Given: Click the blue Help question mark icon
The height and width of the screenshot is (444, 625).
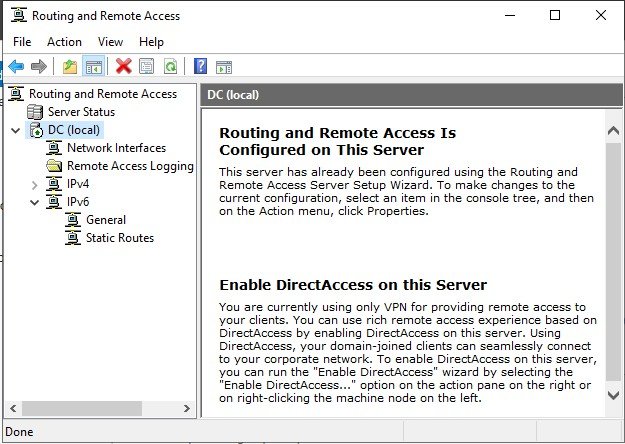Looking at the screenshot, I should click(200, 66).
